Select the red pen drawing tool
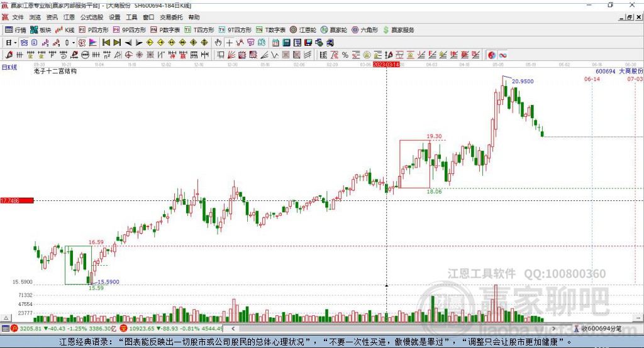 coord(9,55)
